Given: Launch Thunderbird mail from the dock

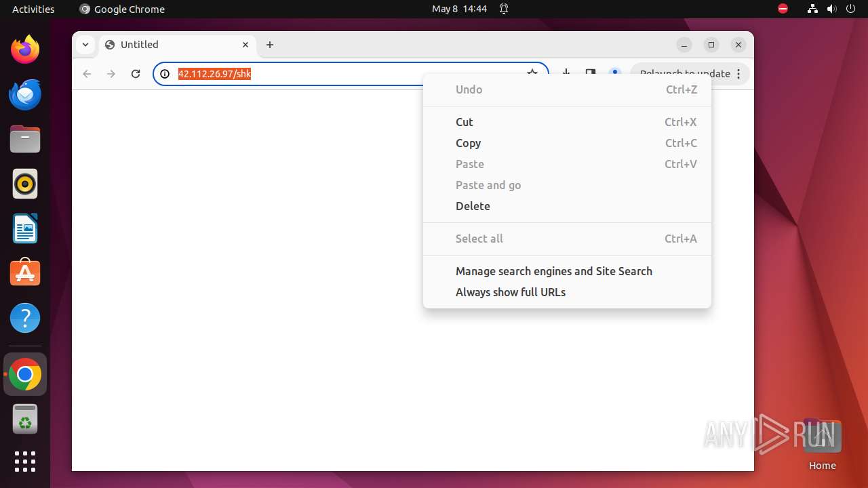Looking at the screenshot, I should (25, 94).
